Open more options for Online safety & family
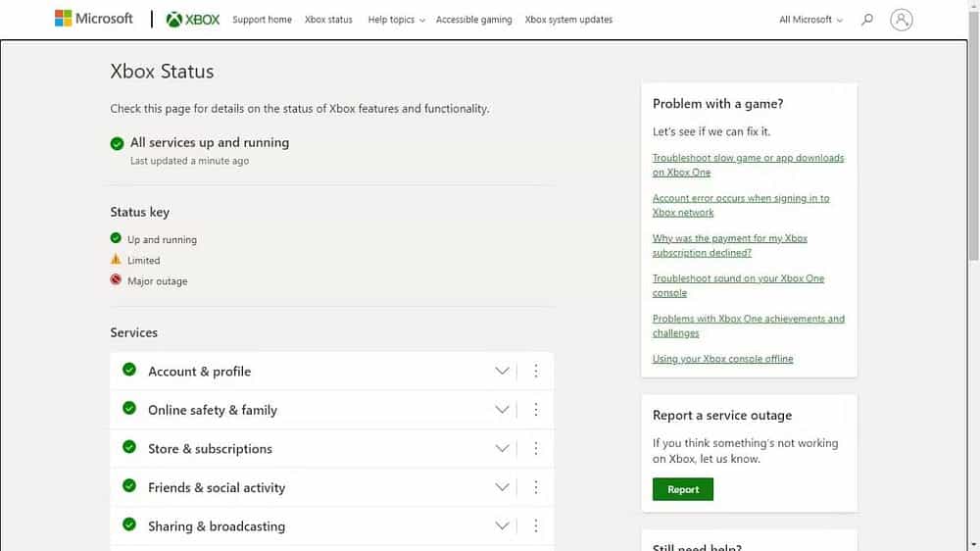The image size is (980, 551). point(536,410)
